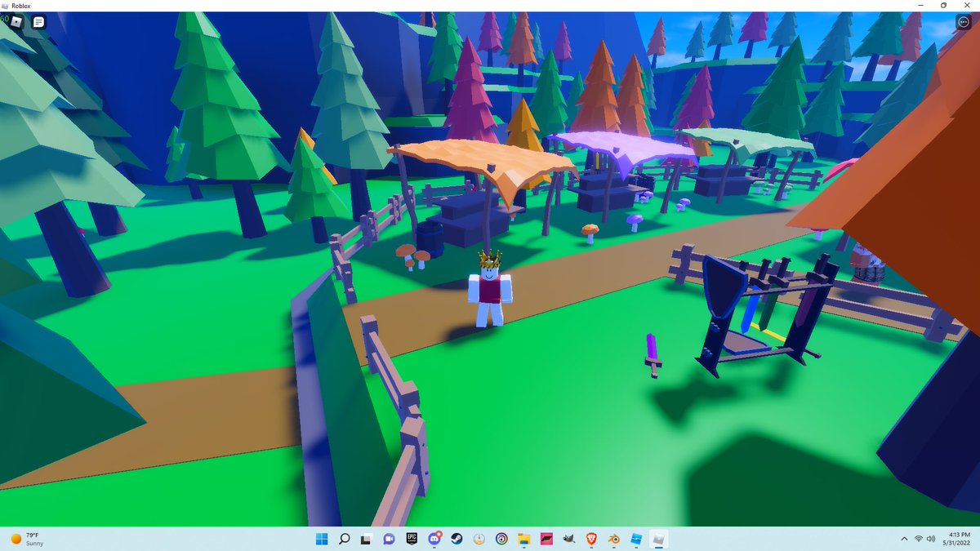Restore down the Roblox window
The height and width of the screenshot is (551, 980).
pos(943,5)
